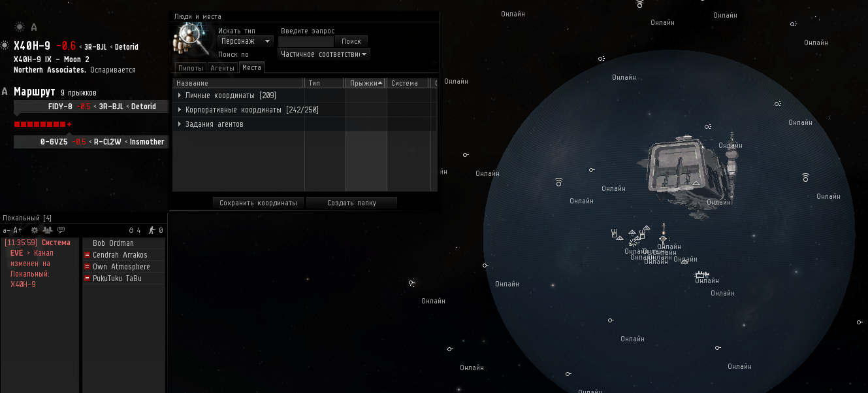Click Detorid region link in system info
Image resolution: width=868 pixels, height=393 pixels.
point(127,47)
